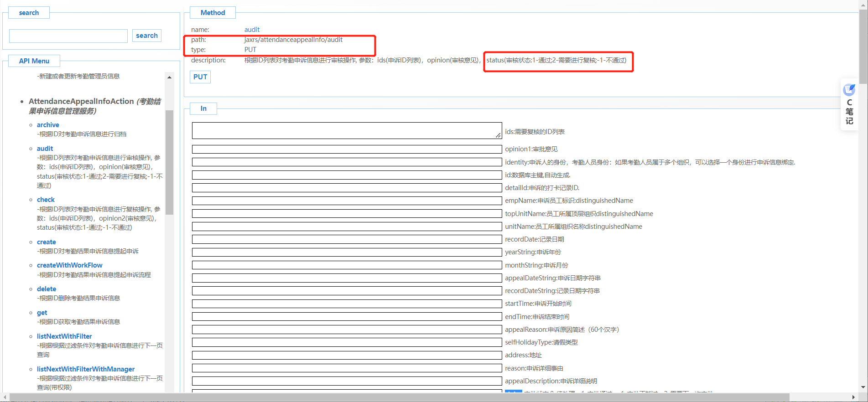
Task: Click the monthString input field
Action: (x=347, y=265)
